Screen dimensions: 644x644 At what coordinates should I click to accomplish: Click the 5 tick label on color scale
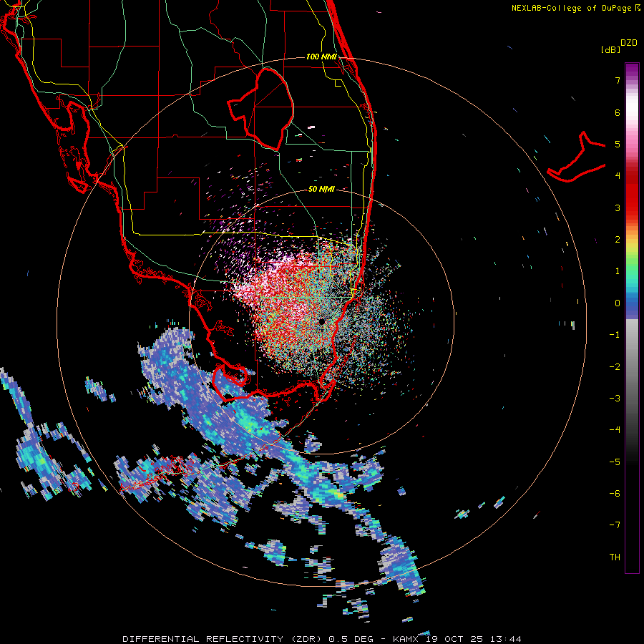point(618,144)
